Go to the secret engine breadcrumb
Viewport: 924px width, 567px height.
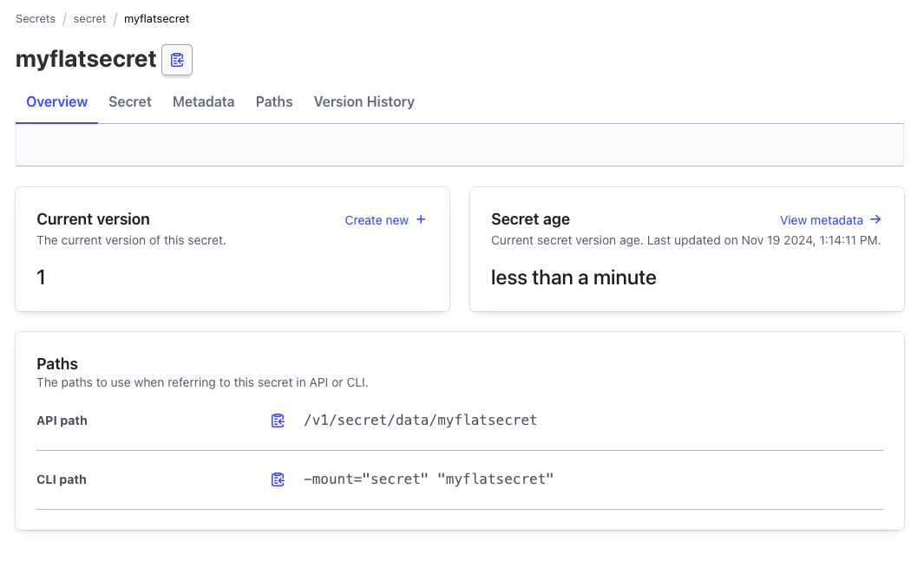[89, 18]
